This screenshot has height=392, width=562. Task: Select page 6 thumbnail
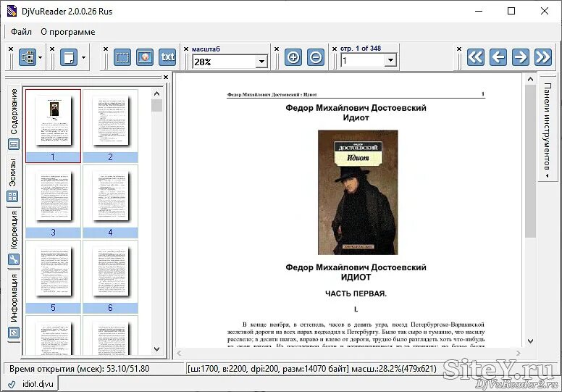[x=110, y=277]
